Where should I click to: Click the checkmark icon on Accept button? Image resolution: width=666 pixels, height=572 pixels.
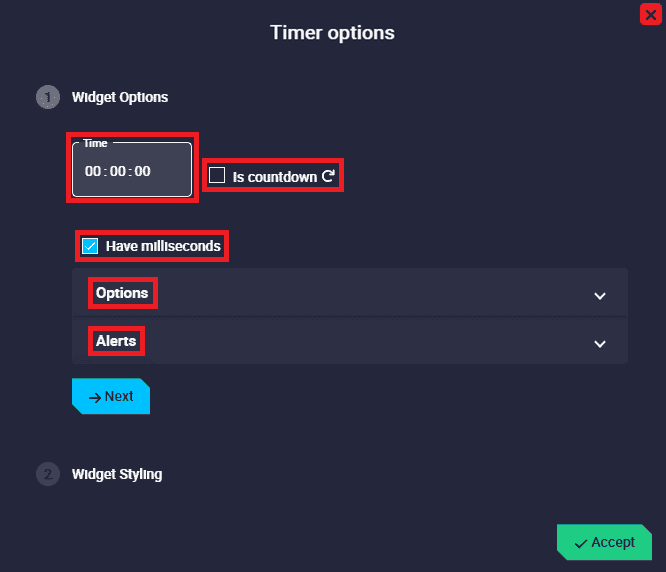tap(580, 543)
